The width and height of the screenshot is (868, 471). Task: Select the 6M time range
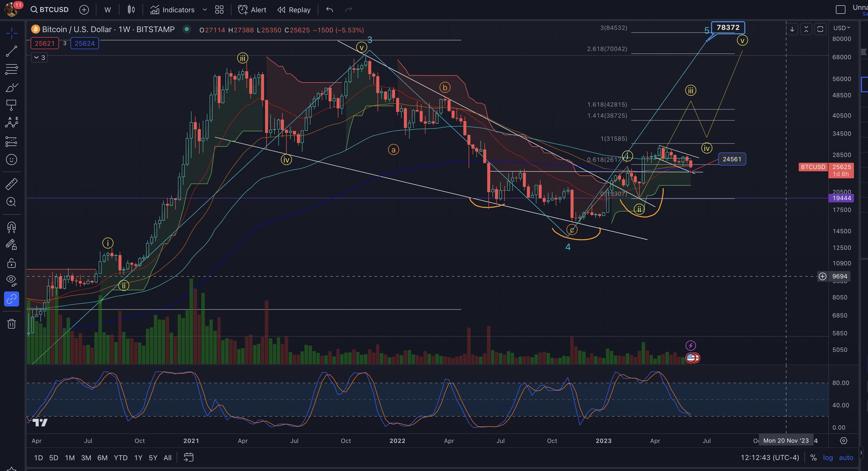[x=102, y=457]
